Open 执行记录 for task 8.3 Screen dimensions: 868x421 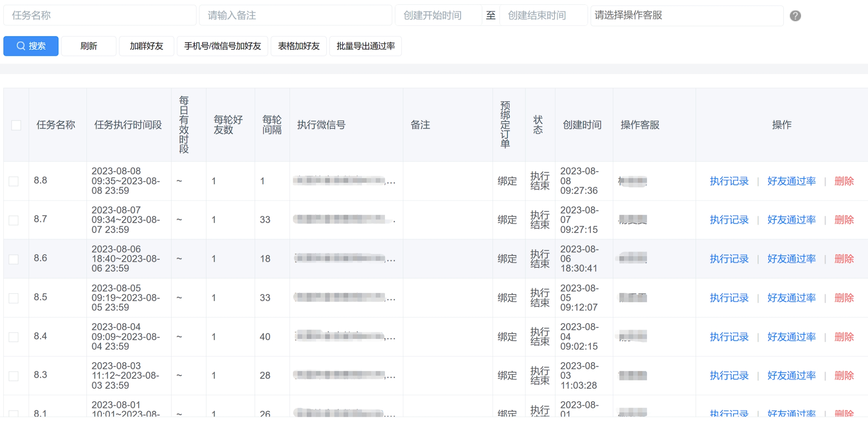tap(729, 376)
